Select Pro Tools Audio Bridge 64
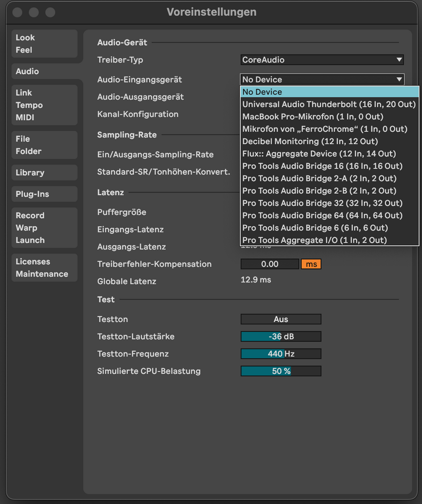 (x=330, y=215)
